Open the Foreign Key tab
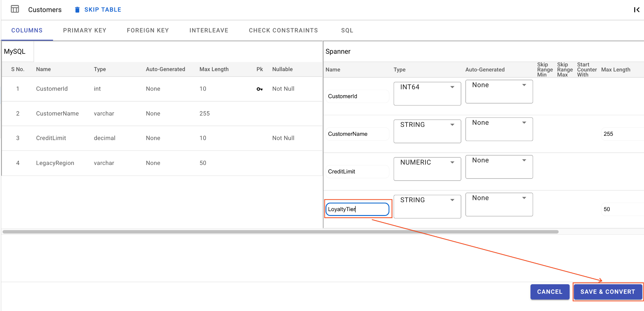644x311 pixels. [148, 31]
